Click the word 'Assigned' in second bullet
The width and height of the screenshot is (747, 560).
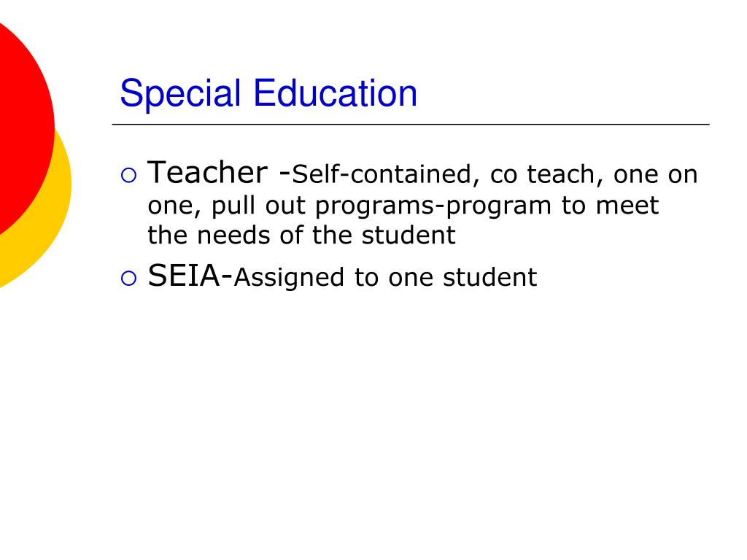(x=289, y=278)
